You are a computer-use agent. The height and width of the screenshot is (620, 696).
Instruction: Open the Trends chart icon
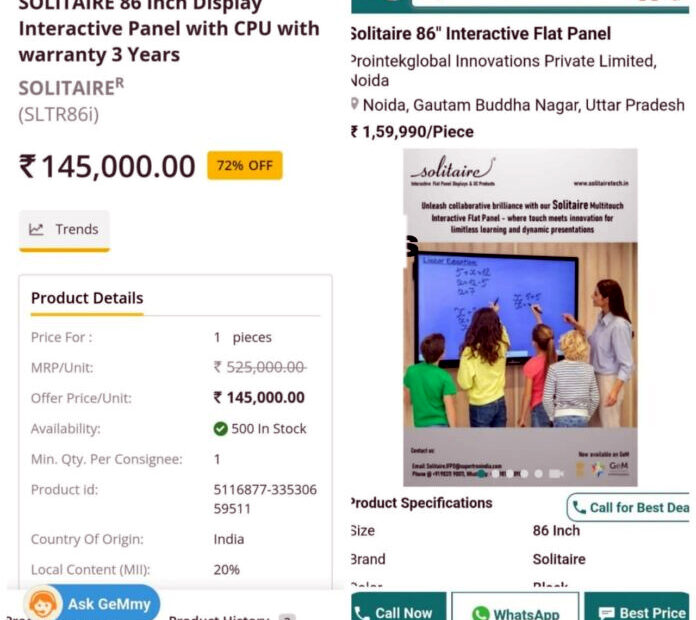pyautogui.click(x=36, y=229)
